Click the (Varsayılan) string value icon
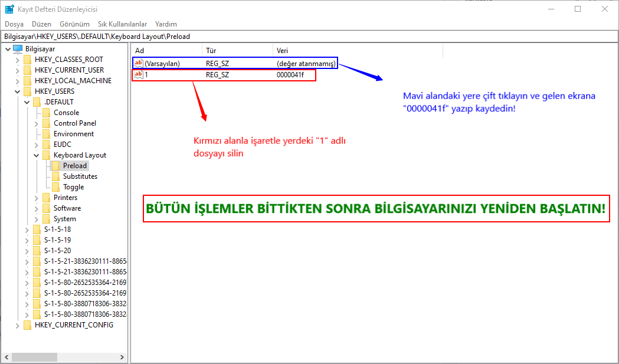Viewport: 619px width, 364px height. click(139, 63)
